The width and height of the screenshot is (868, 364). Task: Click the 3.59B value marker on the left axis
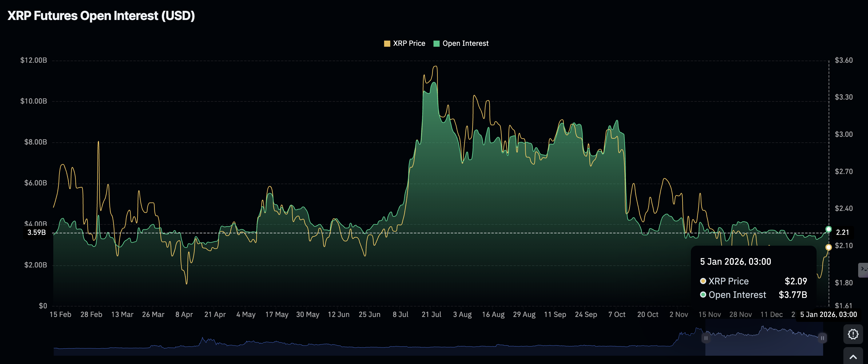tap(37, 232)
